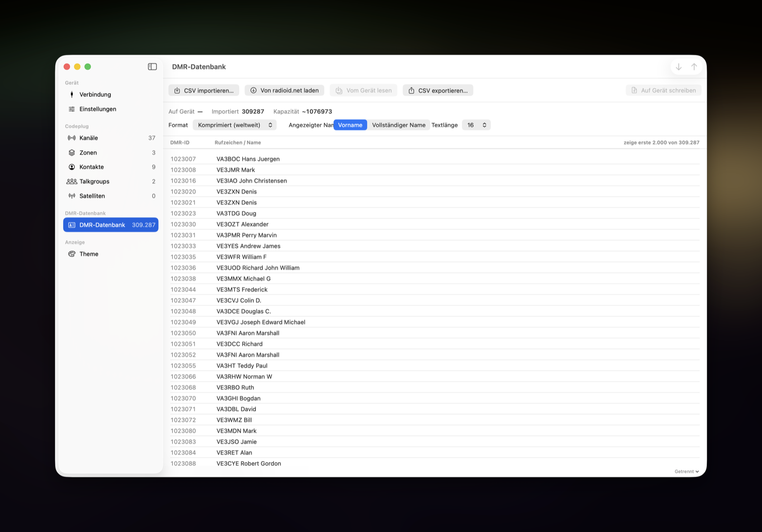
Task: Open Verbindung in the sidebar
Action: pyautogui.click(x=110, y=94)
